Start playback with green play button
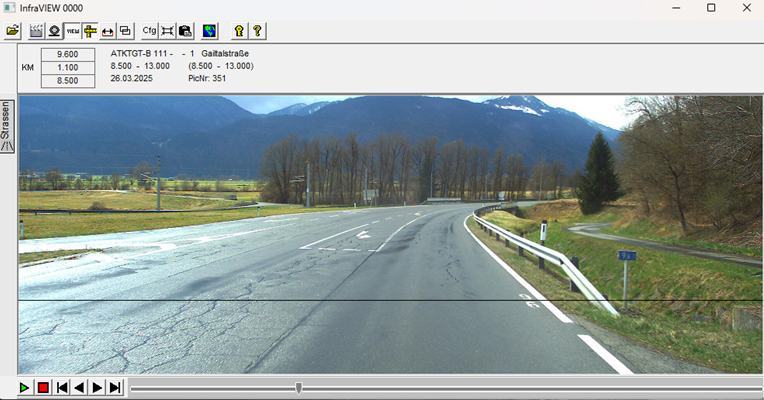Screen dimensions: 764x400 click(25, 388)
